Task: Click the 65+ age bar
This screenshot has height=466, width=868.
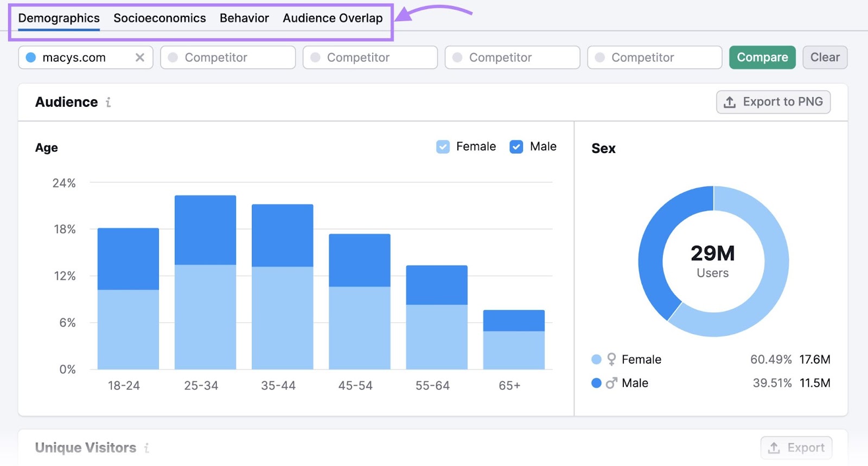Action: point(514,340)
